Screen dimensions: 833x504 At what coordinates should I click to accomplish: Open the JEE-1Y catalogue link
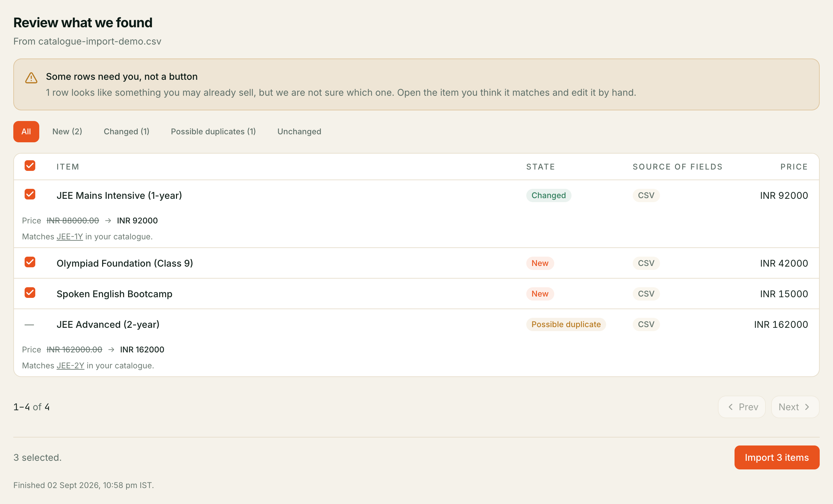click(x=70, y=236)
